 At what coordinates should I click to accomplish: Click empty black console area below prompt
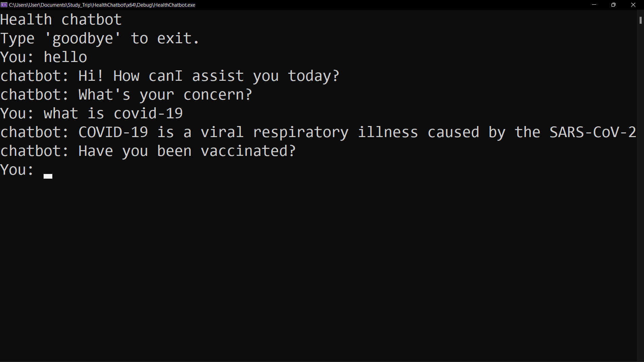pos(319,268)
